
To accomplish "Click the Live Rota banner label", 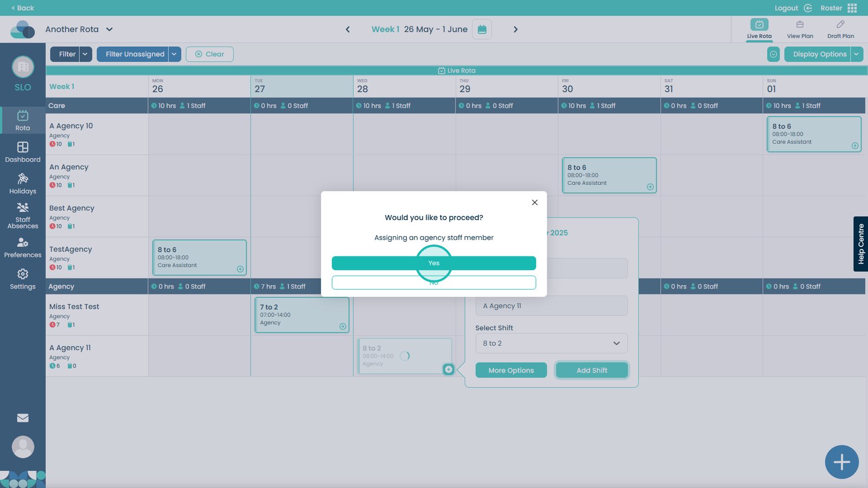I will 457,70.
